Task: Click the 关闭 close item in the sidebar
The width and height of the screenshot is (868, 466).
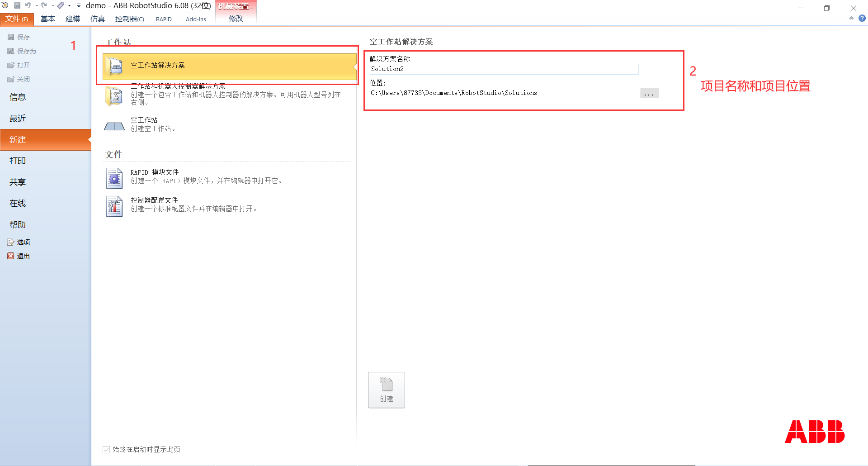Action: click(19, 79)
